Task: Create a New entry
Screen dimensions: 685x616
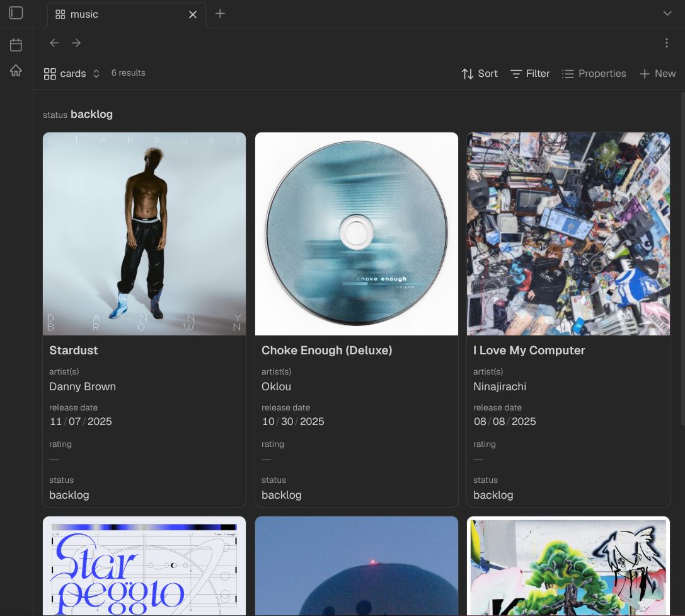Action: [658, 73]
